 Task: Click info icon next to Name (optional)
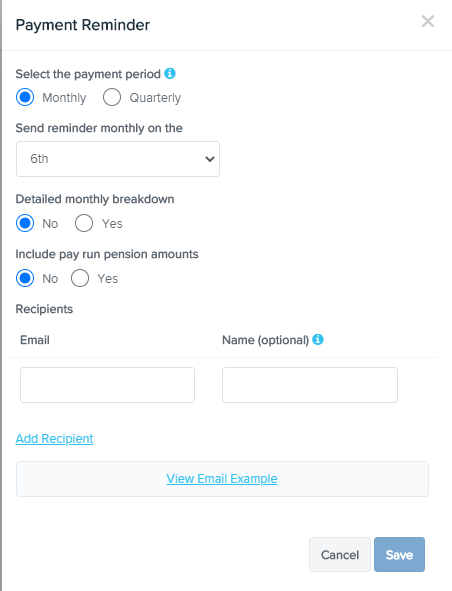318,339
